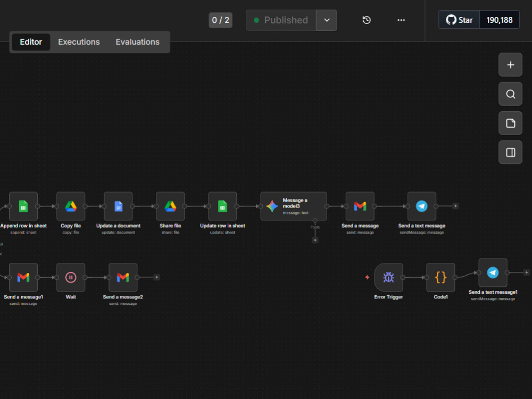The width and height of the screenshot is (532, 399).
Task: Add node after Send a text message1
Action: click(527, 272)
